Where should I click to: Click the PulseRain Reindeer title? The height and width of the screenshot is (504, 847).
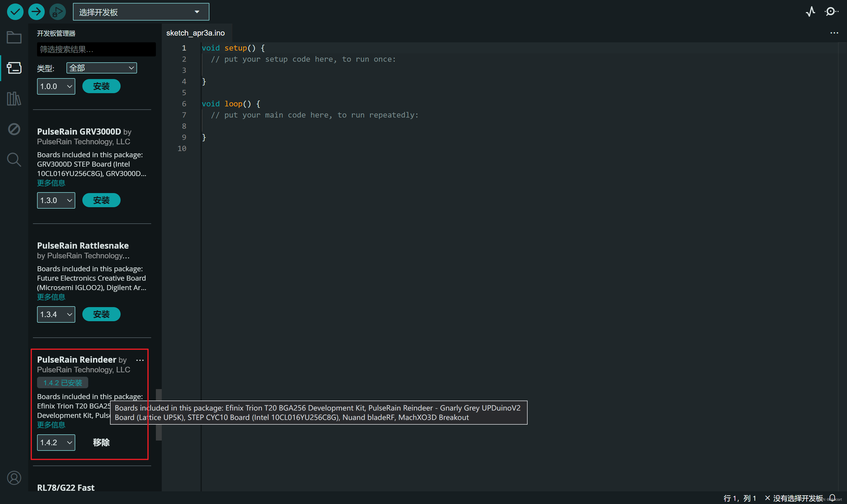[x=76, y=360]
